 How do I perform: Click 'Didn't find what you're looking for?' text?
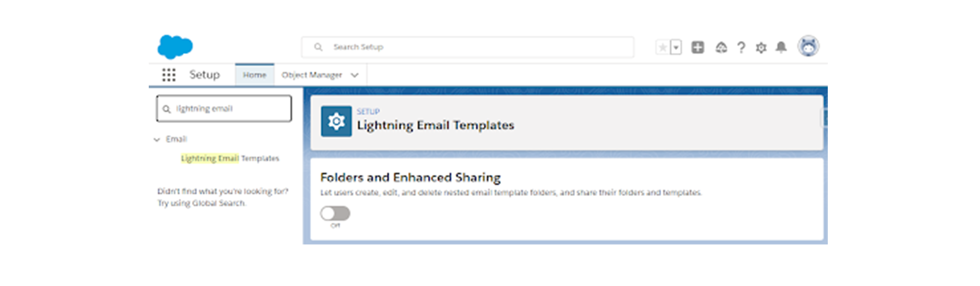pos(223,191)
